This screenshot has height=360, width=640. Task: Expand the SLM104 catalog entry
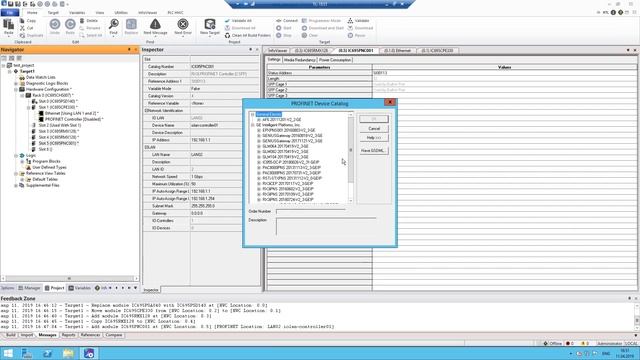pyautogui.click(x=259, y=157)
